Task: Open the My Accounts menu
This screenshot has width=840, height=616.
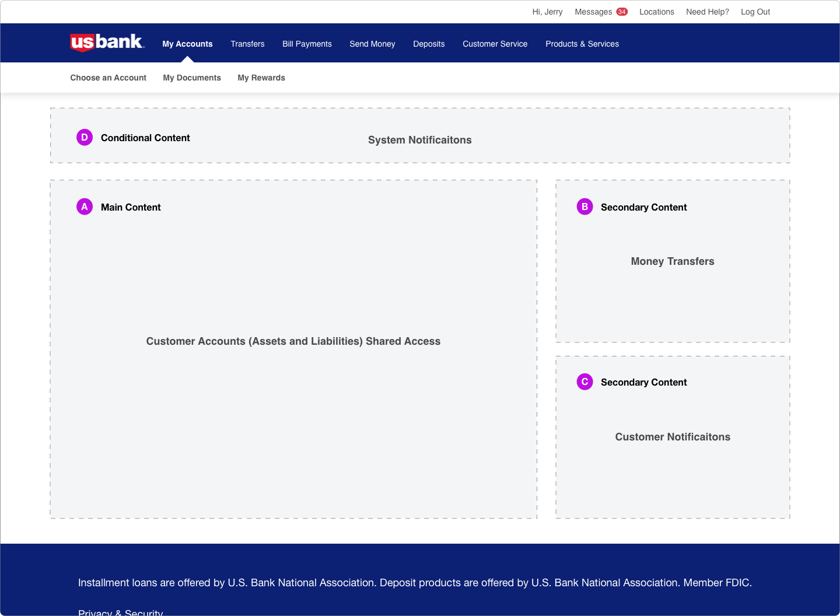Action: [187, 44]
